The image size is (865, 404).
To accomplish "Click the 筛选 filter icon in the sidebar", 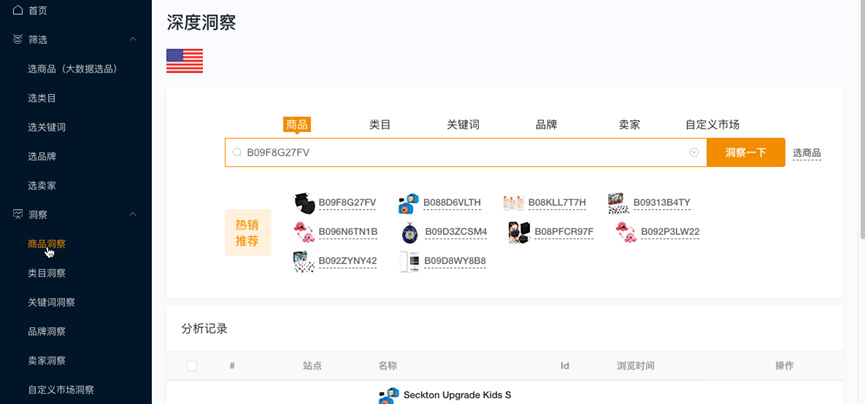I will [18, 39].
